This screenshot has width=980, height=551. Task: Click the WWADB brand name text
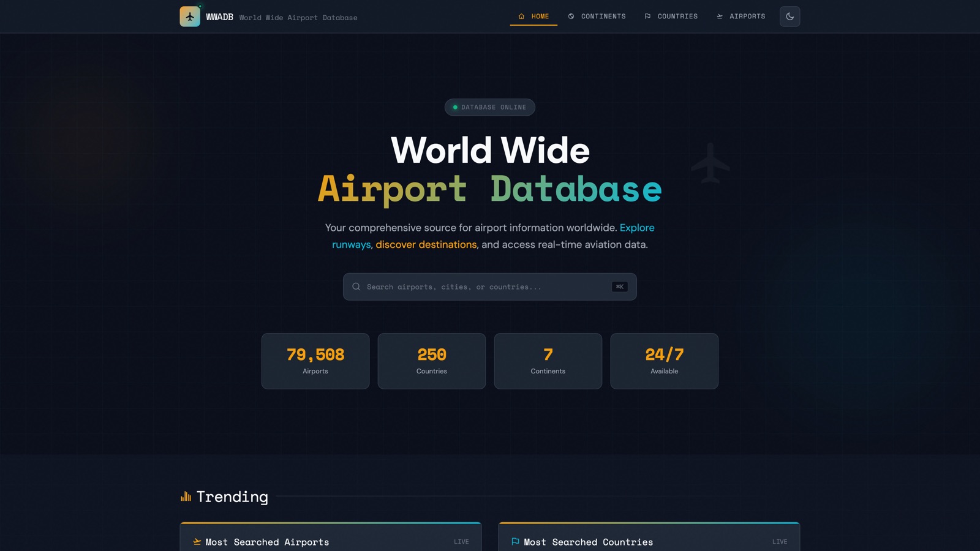click(219, 17)
